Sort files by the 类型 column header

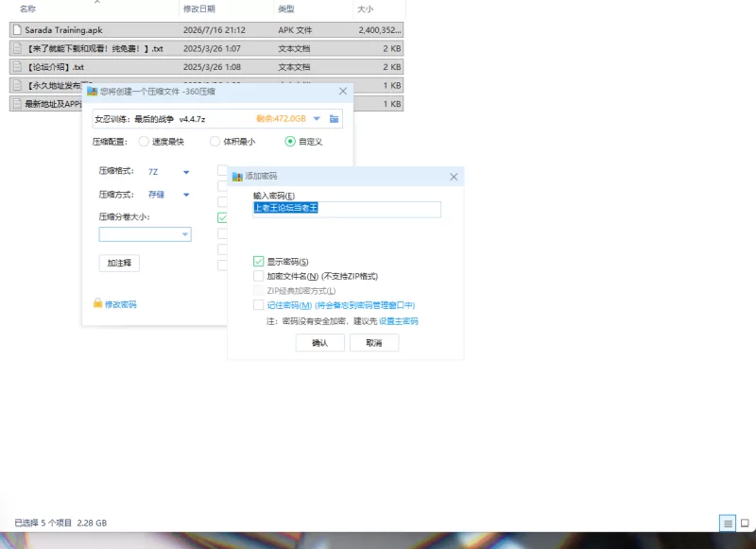286,9
